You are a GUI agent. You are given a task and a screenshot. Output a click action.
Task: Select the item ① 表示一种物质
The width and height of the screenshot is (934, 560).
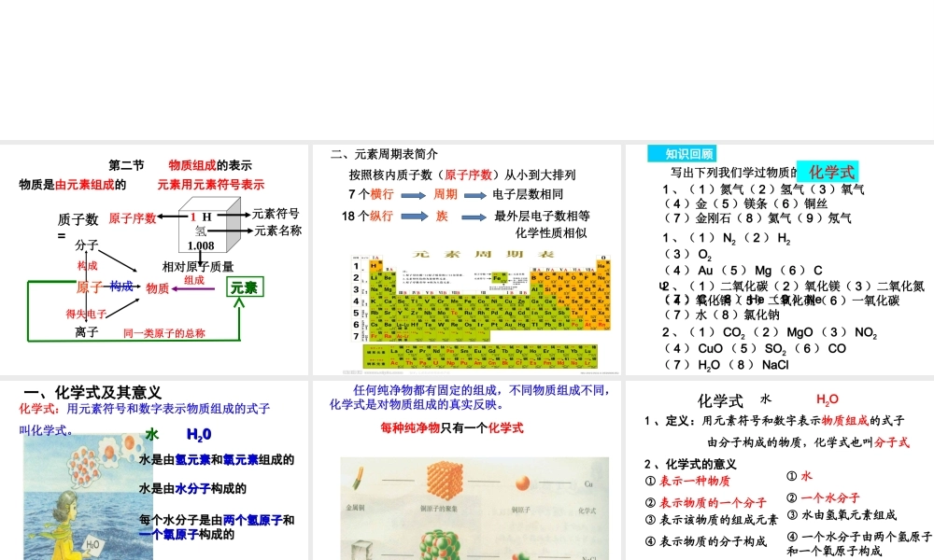pyautogui.click(x=687, y=481)
